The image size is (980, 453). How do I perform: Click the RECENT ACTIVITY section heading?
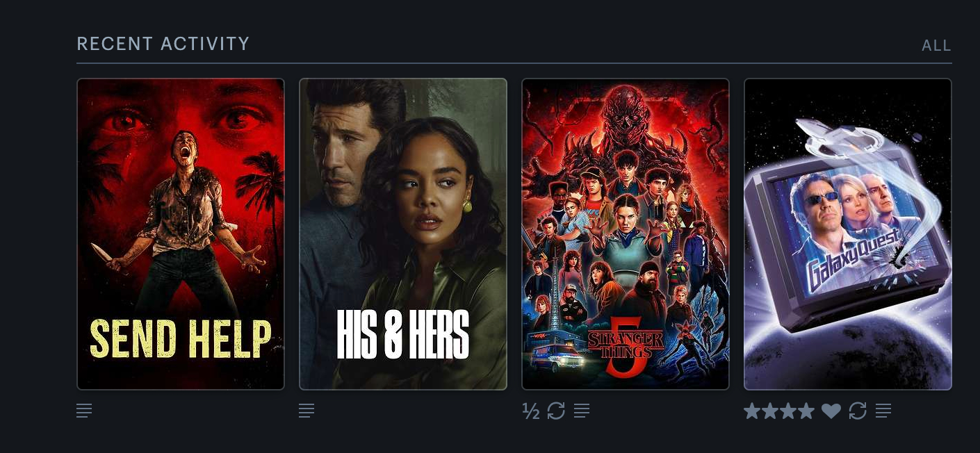pos(163,44)
